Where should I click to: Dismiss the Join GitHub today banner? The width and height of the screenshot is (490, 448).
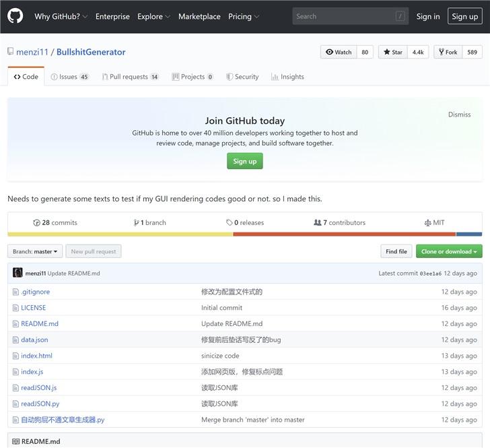click(459, 115)
